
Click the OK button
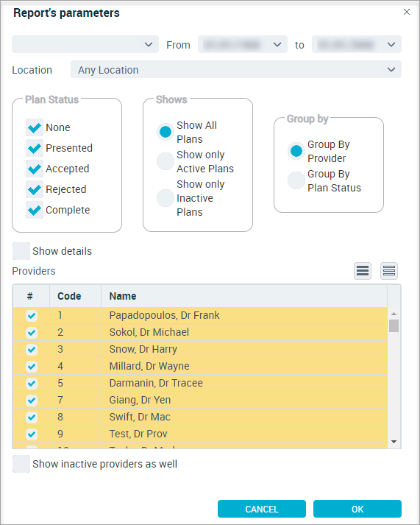coord(357,509)
